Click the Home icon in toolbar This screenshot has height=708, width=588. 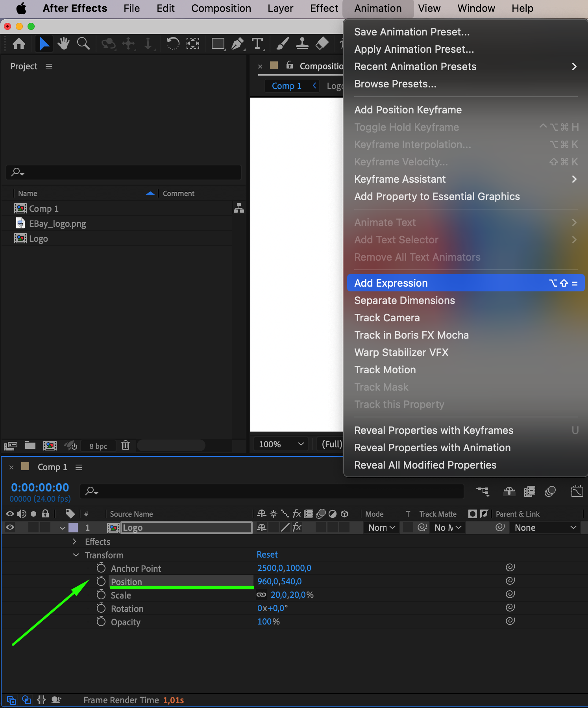tap(19, 43)
